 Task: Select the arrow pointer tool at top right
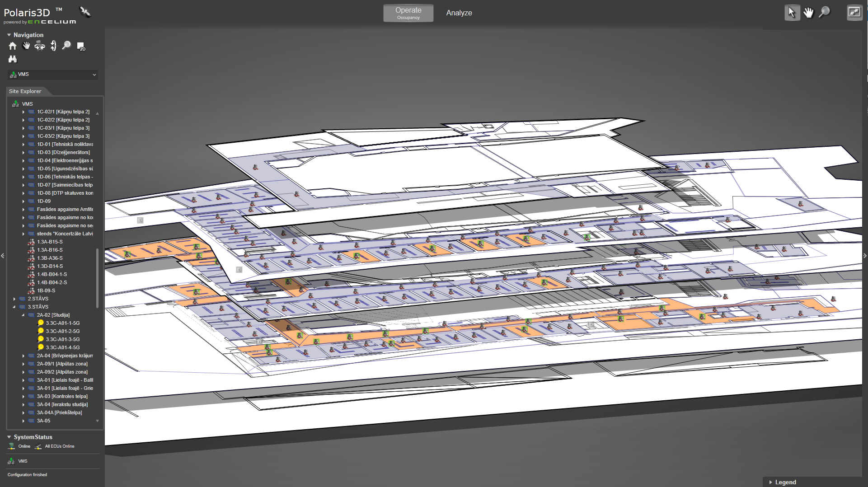[792, 13]
